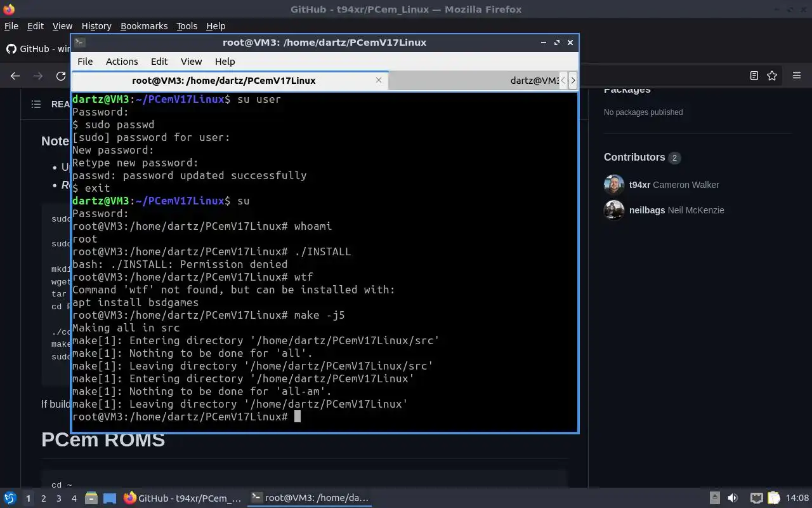Switch to workspace 3
The image size is (812, 508).
[x=58, y=498]
